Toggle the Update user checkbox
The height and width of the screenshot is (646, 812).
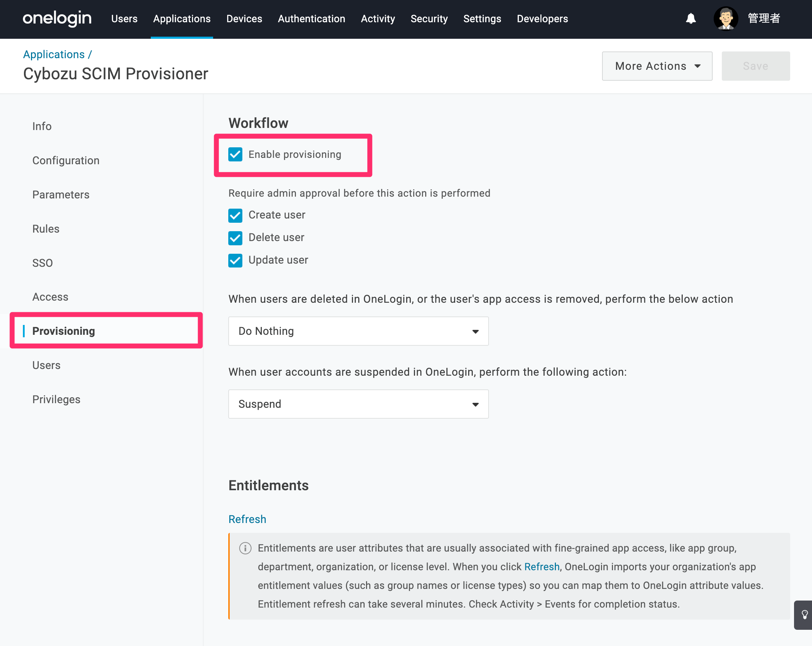pyautogui.click(x=235, y=260)
